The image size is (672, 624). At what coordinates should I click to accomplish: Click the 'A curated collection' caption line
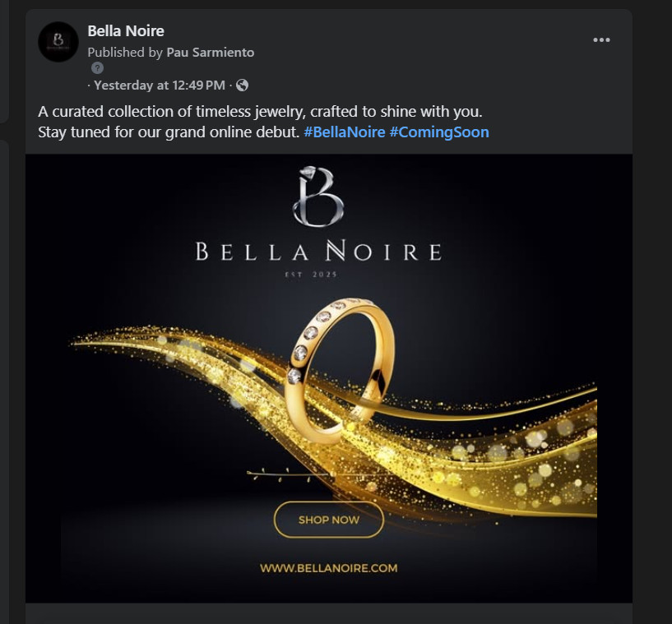pyautogui.click(x=259, y=112)
